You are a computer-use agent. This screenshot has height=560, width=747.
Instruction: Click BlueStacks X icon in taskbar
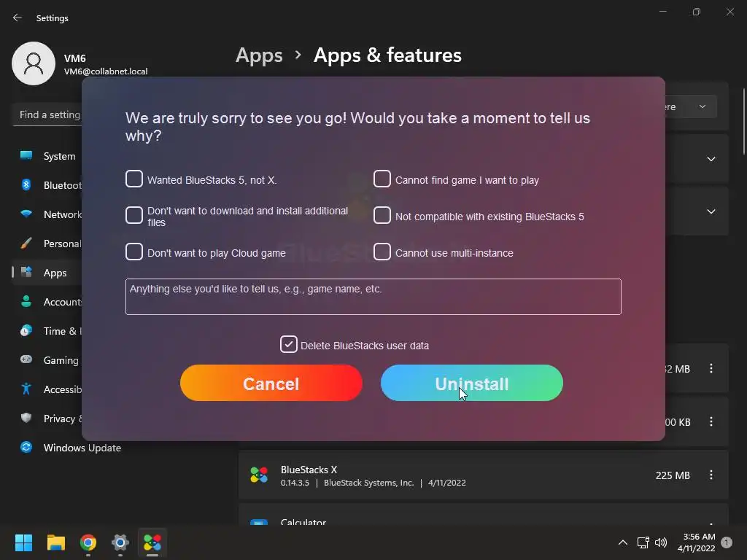[152, 542]
